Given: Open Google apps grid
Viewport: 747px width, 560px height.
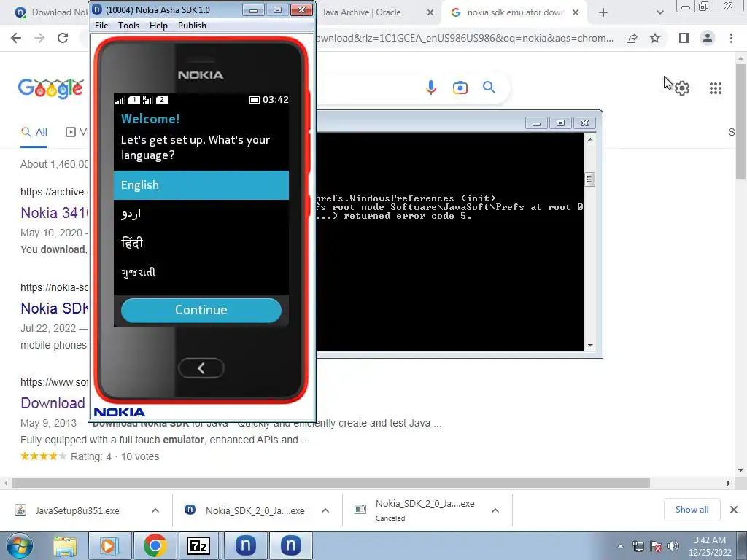Looking at the screenshot, I should pos(716,88).
